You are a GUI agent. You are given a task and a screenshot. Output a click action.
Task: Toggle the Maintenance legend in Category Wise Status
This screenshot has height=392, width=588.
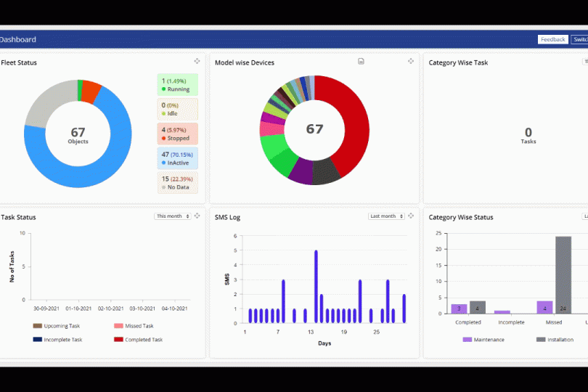coord(486,340)
